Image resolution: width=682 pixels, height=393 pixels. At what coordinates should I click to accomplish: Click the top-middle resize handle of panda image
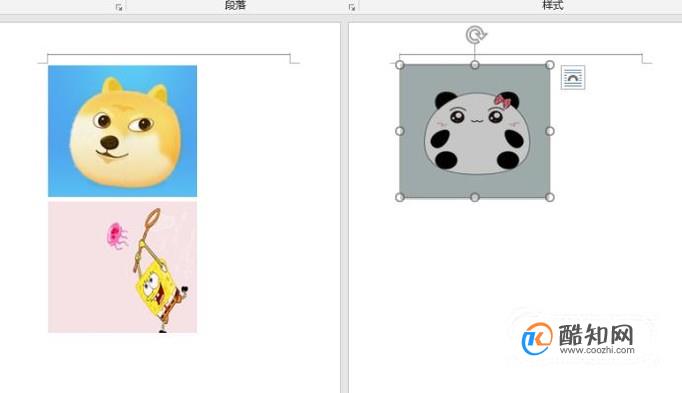click(475, 65)
